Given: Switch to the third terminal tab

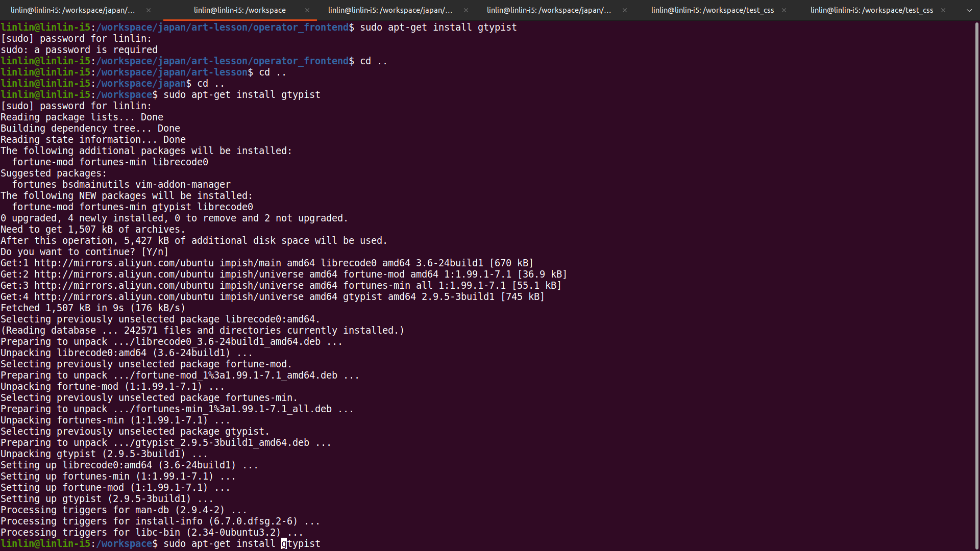Looking at the screenshot, I should [390, 10].
